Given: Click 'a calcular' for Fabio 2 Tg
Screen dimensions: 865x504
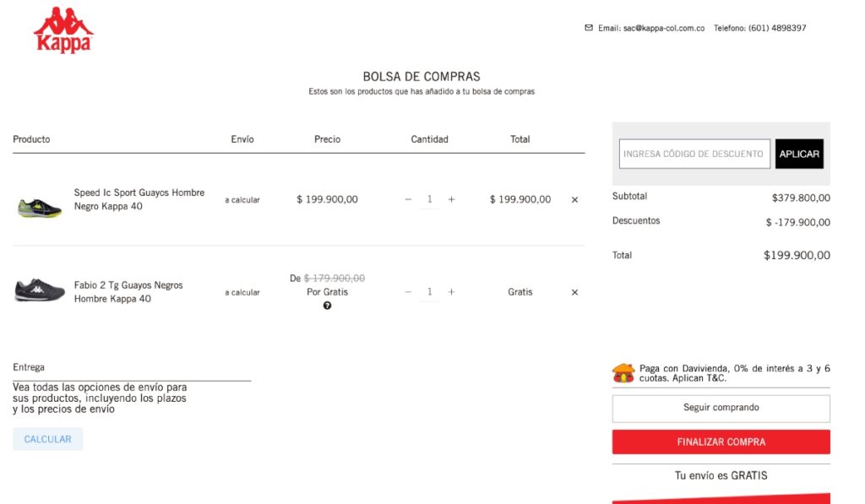Looking at the screenshot, I should (x=242, y=293).
